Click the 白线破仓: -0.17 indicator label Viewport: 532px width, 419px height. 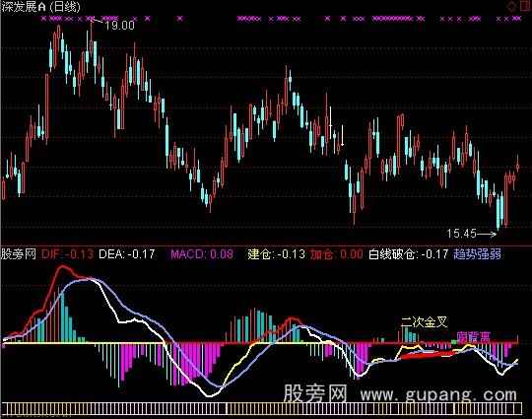409,254
